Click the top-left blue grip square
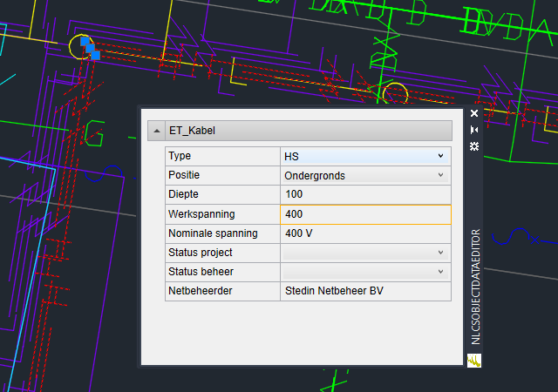 85,41
